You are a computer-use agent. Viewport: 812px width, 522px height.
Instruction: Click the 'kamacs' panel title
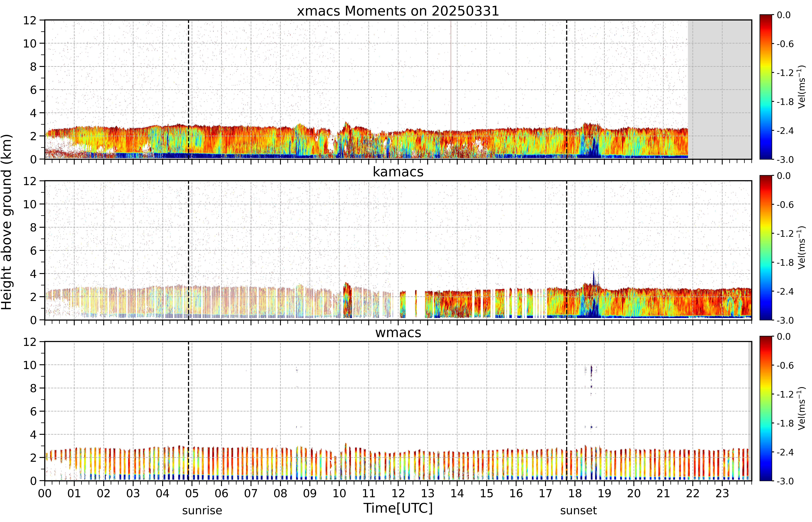(x=398, y=172)
